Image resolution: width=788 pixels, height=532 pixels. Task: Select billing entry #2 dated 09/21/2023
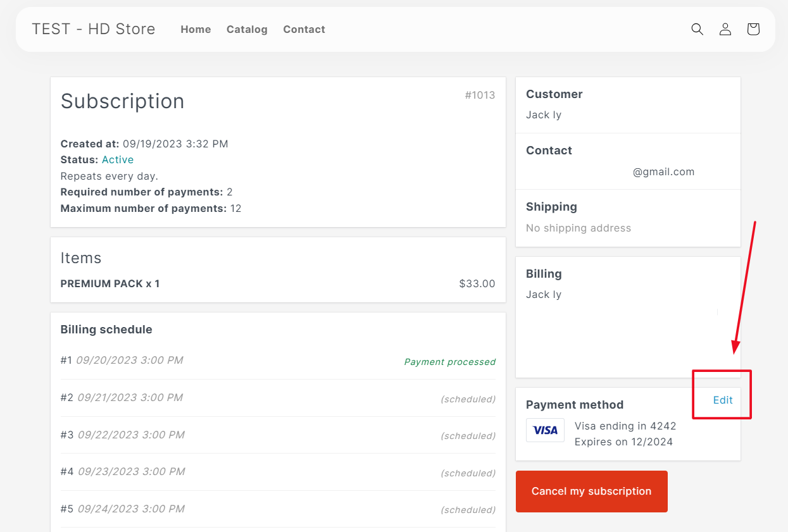122,398
